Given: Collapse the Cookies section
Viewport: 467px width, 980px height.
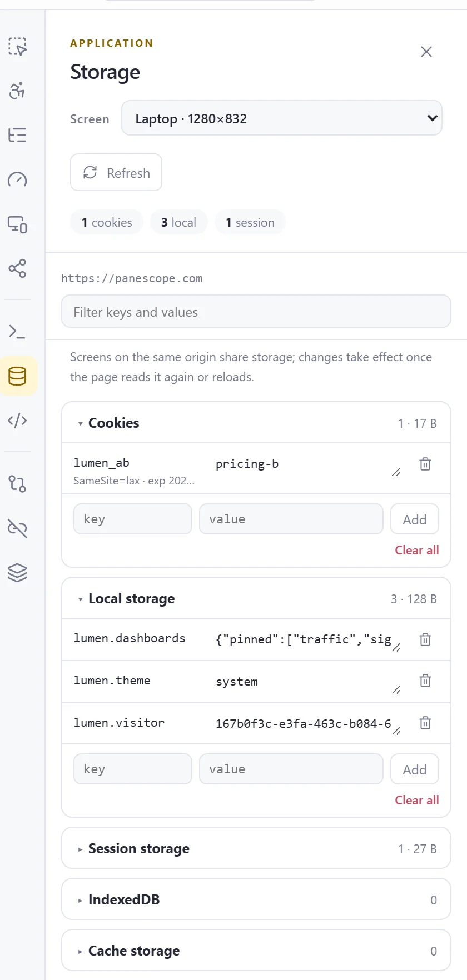Looking at the screenshot, I should (x=256, y=423).
